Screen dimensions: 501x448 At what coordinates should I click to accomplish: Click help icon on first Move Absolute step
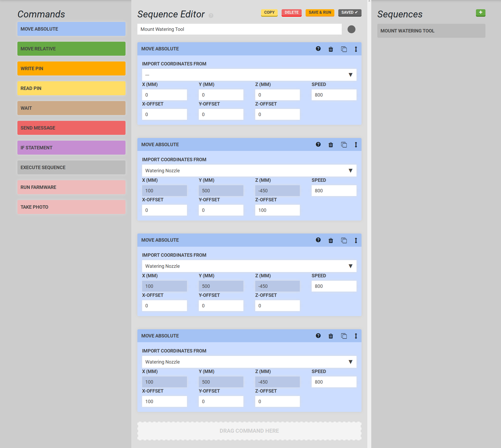pyautogui.click(x=318, y=49)
